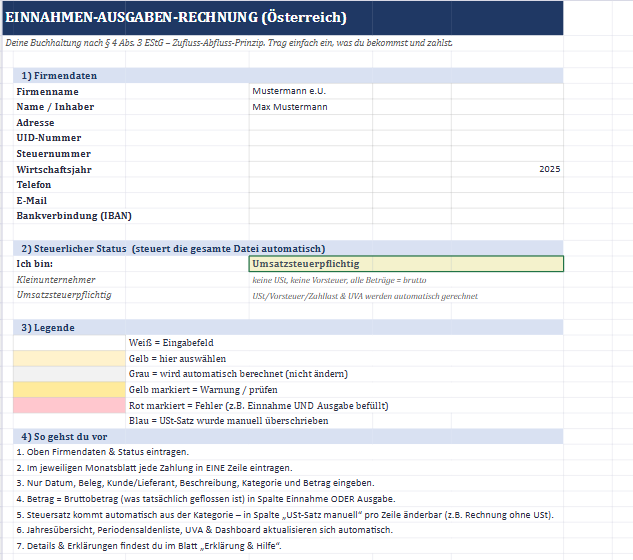The height and width of the screenshot is (560, 633).
Task: Click the 'Rot markiert = Fehler' legend text
Action: pos(258,405)
